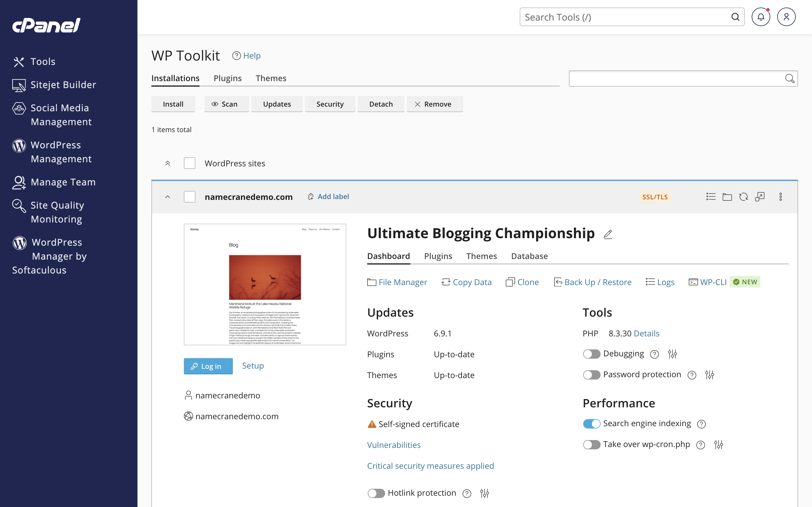Enable Hotlink protection
Screen dimensions: 812x507
(376, 493)
